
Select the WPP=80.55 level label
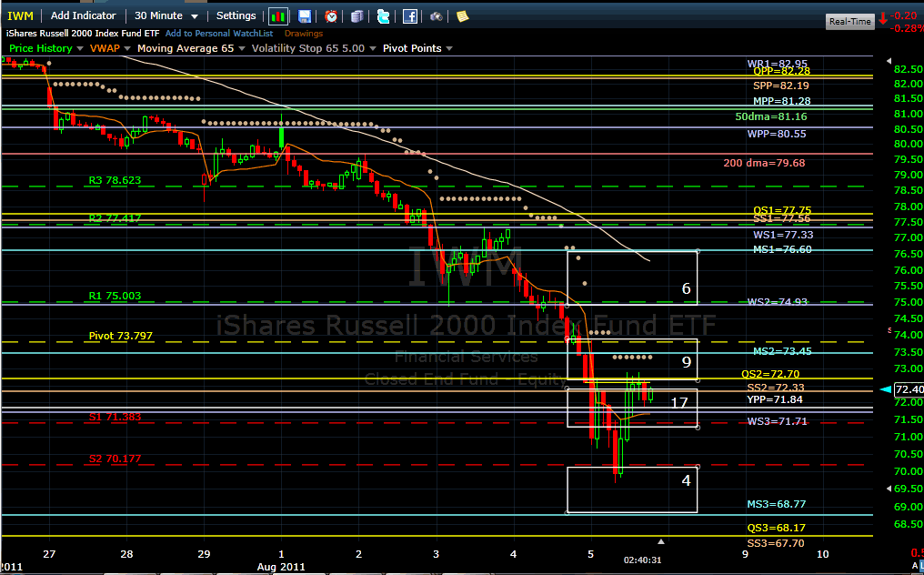[777, 134]
